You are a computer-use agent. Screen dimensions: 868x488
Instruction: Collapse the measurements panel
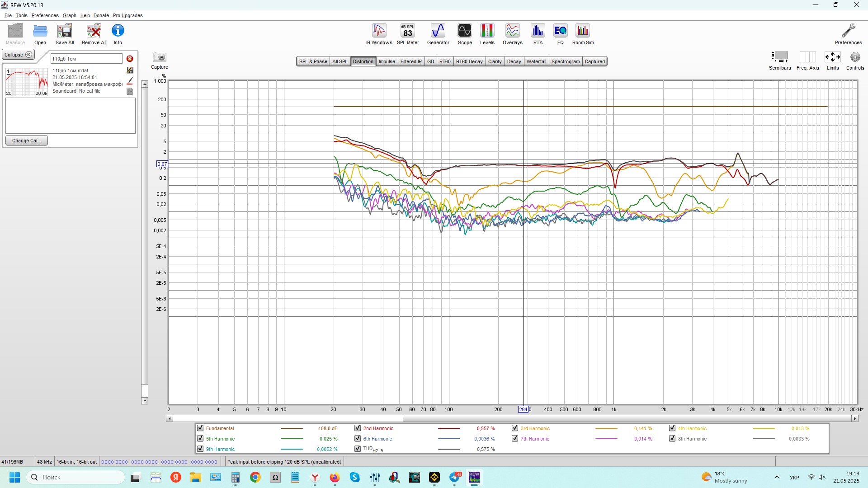click(18, 55)
